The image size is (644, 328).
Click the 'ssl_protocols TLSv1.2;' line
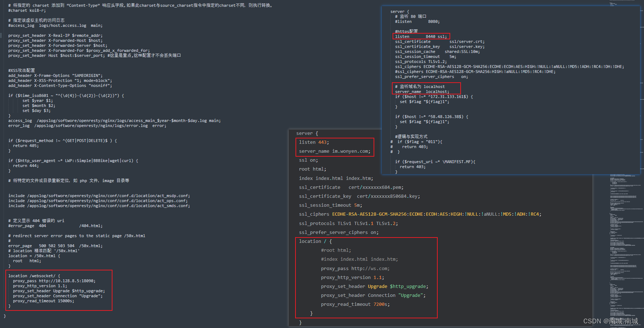(x=421, y=62)
